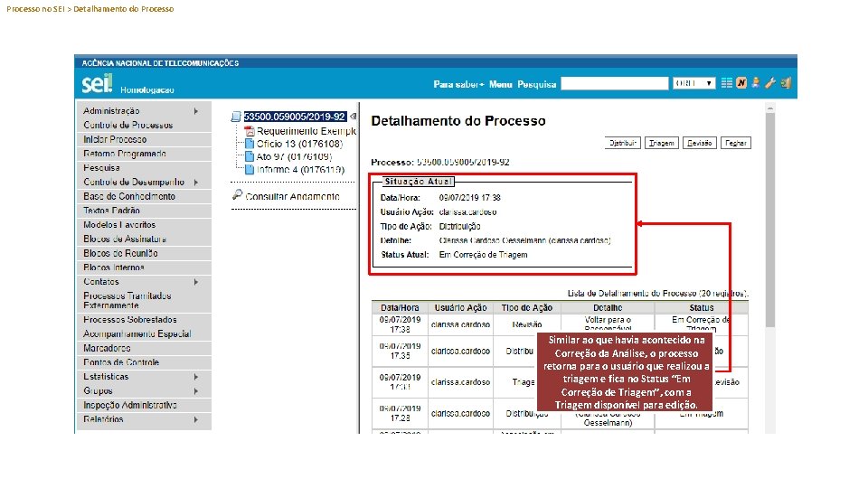Viewport: 868px width, 488px height.
Task: Click the Fechar button
Action: pos(736,144)
